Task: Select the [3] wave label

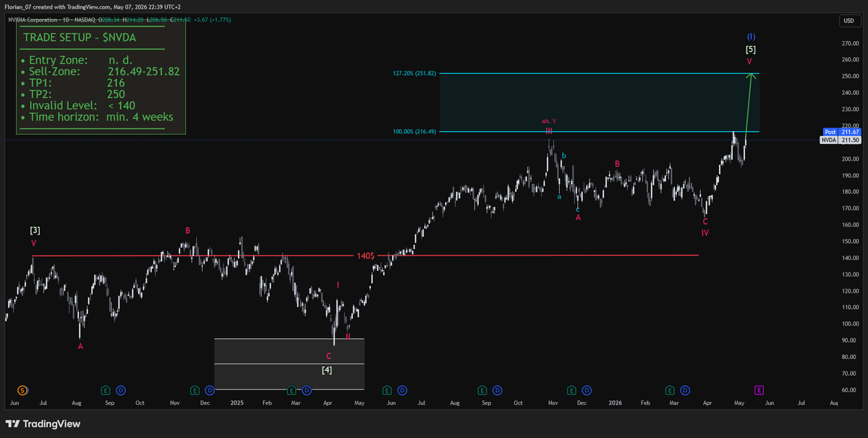Action: (x=35, y=230)
